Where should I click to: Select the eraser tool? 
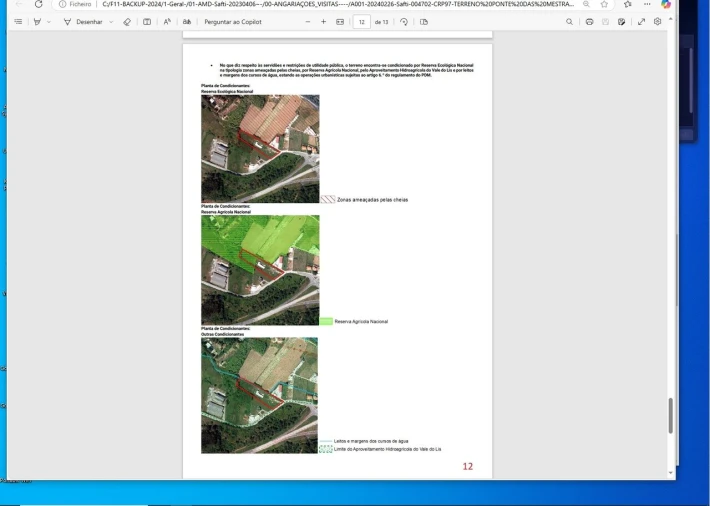click(127, 22)
